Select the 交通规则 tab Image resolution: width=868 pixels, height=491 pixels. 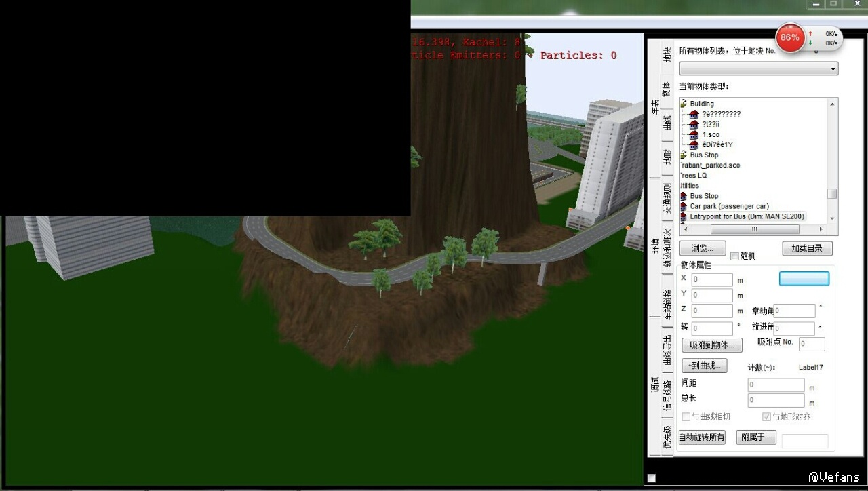point(667,198)
